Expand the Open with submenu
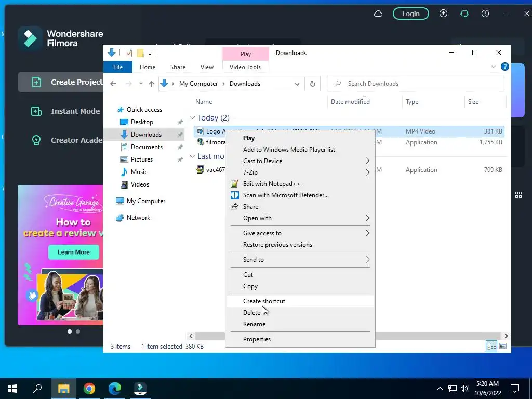532x399 pixels. (x=367, y=218)
